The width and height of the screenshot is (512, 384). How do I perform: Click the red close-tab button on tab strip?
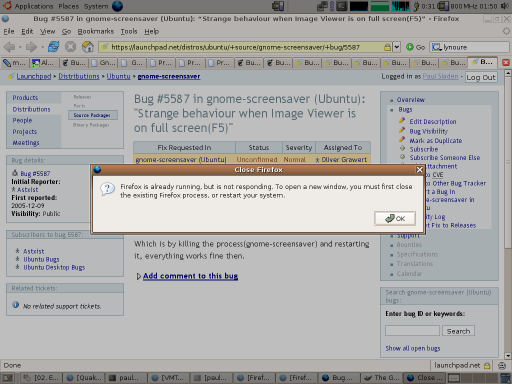(506, 63)
